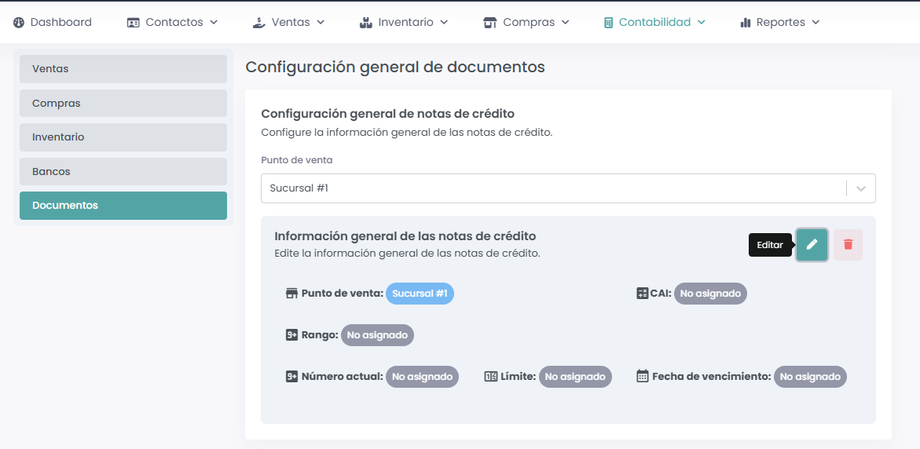
Task: Click the red trash delete icon
Action: click(848, 245)
